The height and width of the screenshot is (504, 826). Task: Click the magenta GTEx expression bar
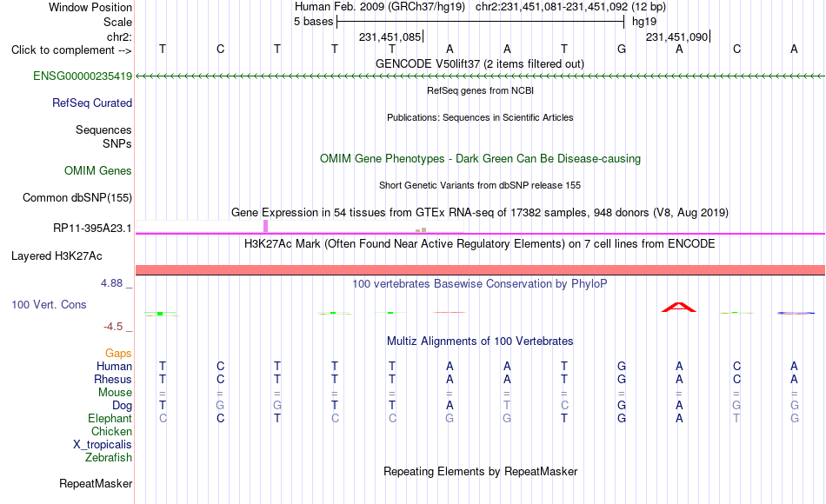(265, 226)
